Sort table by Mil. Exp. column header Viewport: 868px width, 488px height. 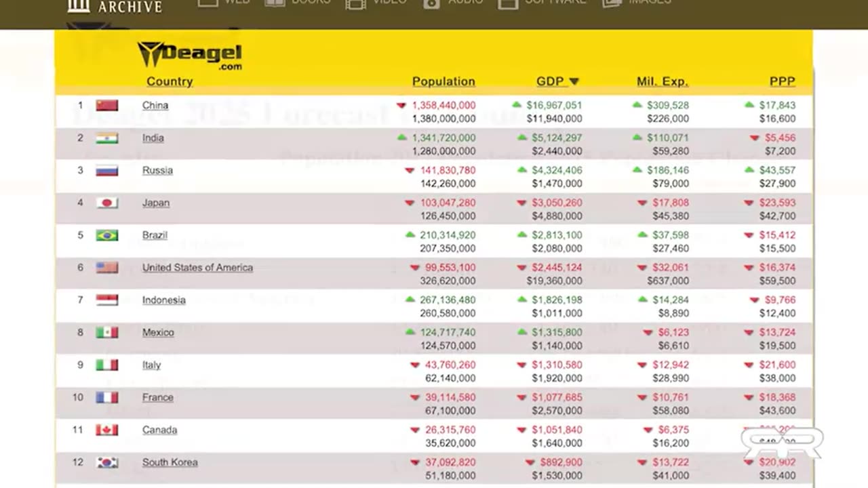[x=663, y=81]
